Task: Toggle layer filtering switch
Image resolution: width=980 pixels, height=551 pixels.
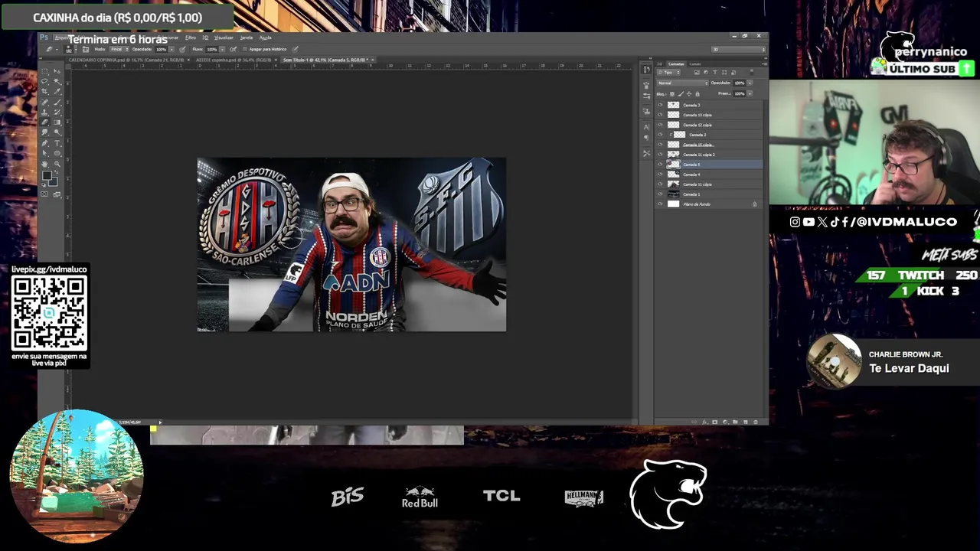Action: tap(752, 72)
